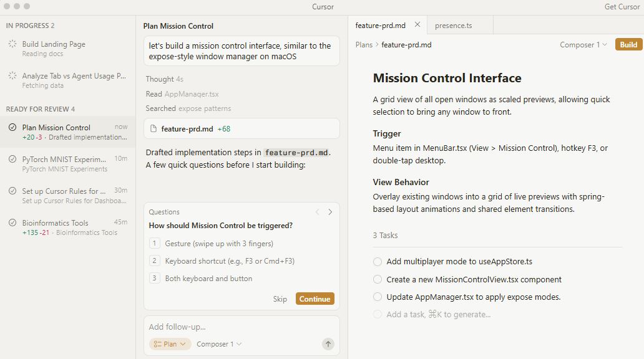Viewport: 644px width, 359px height.
Task: Click the send arrow button in follow-up box
Action: point(328,344)
